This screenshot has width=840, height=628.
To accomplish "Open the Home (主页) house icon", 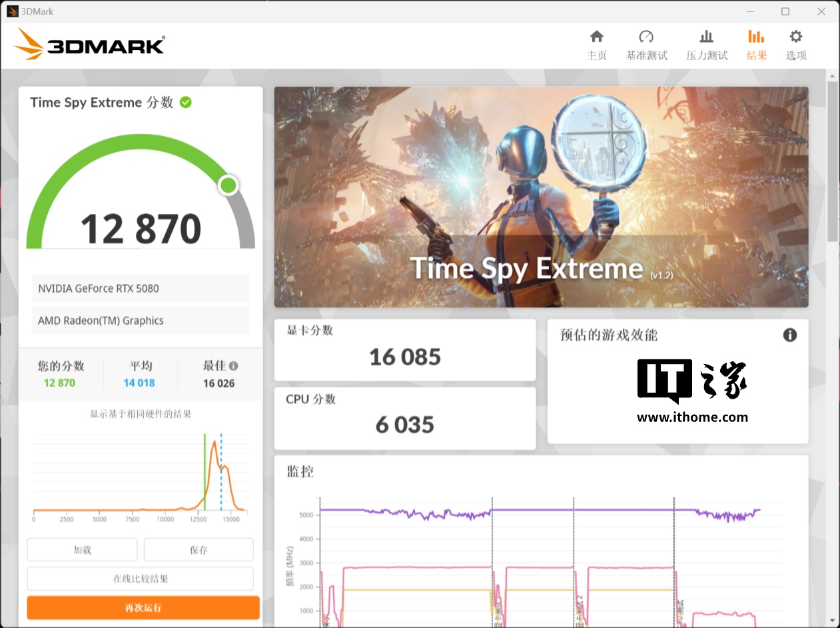I will pyautogui.click(x=596, y=37).
